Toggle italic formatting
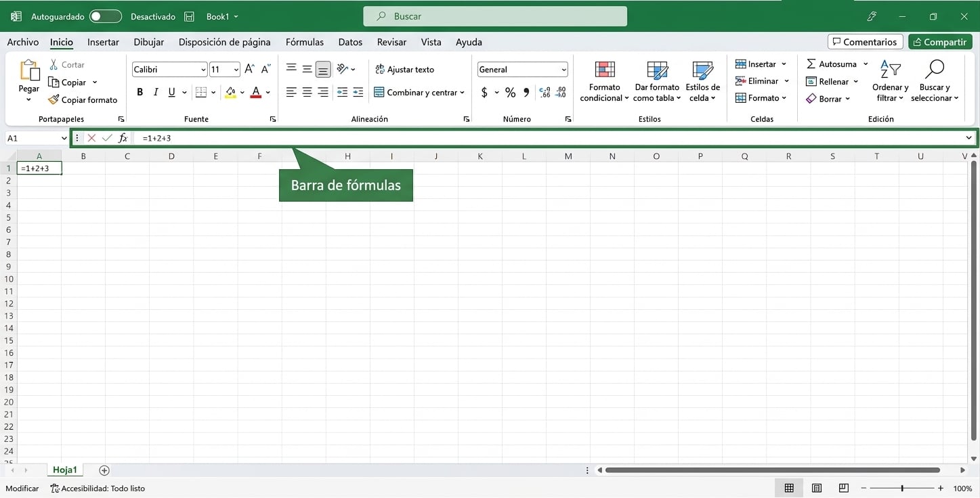This screenshot has height=498, width=980. 156,93
